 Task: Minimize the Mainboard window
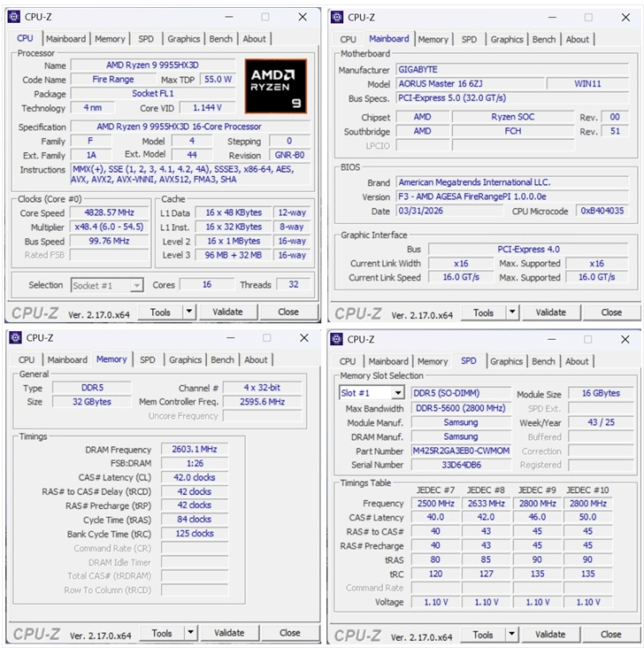[552, 18]
